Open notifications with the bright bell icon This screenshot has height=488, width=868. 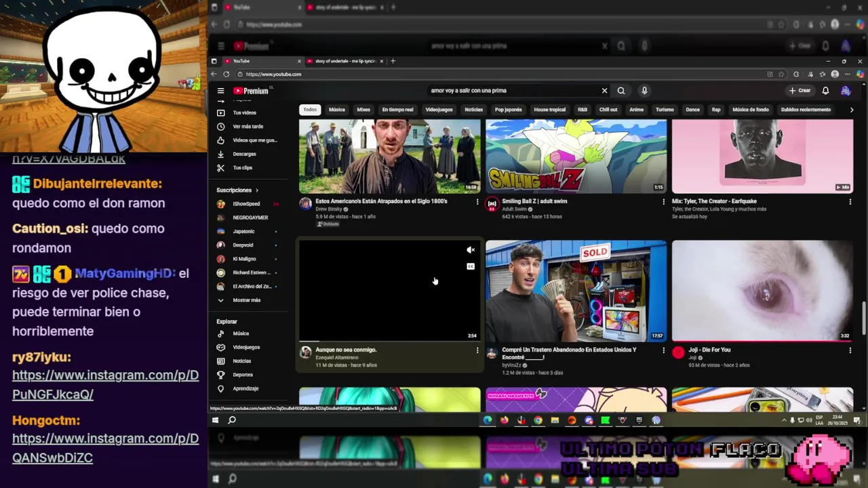point(825,91)
